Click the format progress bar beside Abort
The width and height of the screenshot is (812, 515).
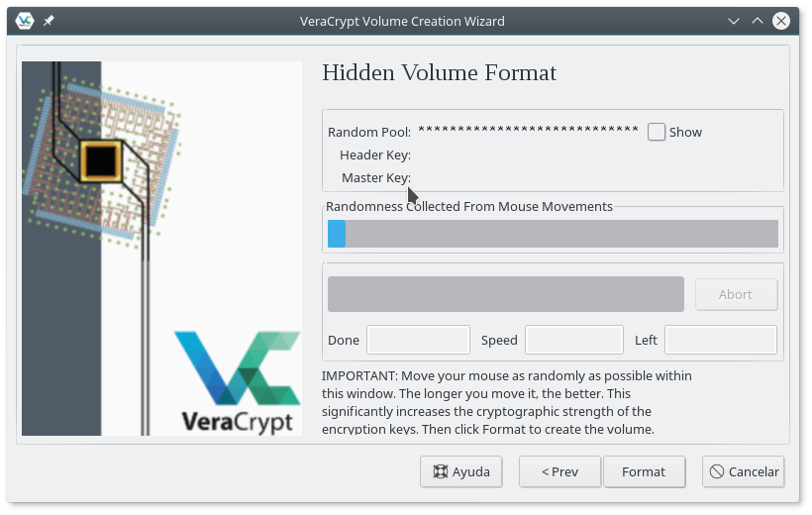click(505, 294)
